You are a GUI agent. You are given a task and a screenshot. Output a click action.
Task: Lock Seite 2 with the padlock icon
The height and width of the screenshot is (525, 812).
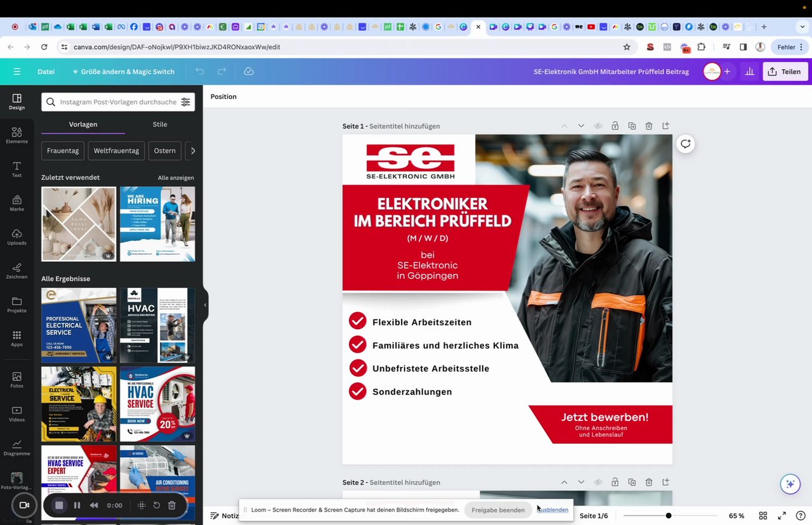click(x=615, y=483)
